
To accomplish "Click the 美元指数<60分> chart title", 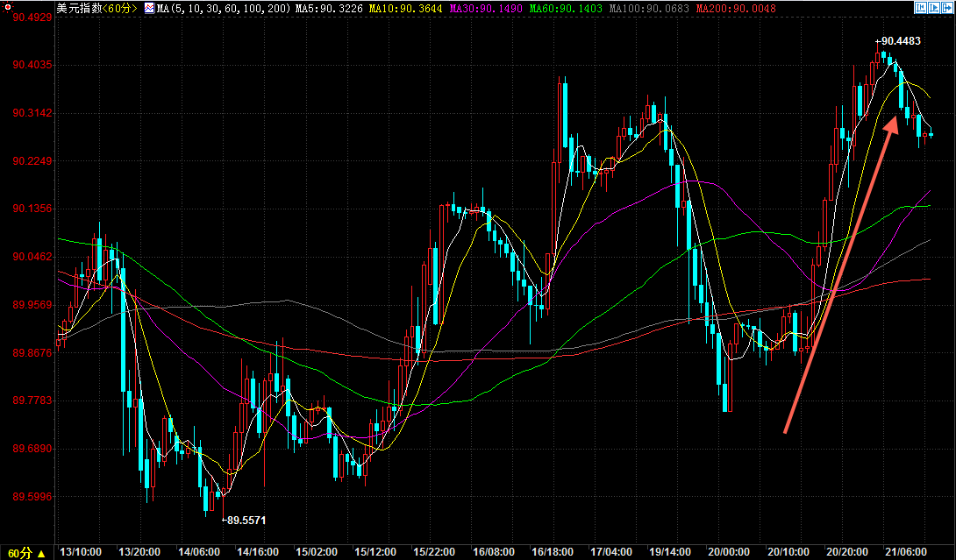I will click(x=97, y=9).
